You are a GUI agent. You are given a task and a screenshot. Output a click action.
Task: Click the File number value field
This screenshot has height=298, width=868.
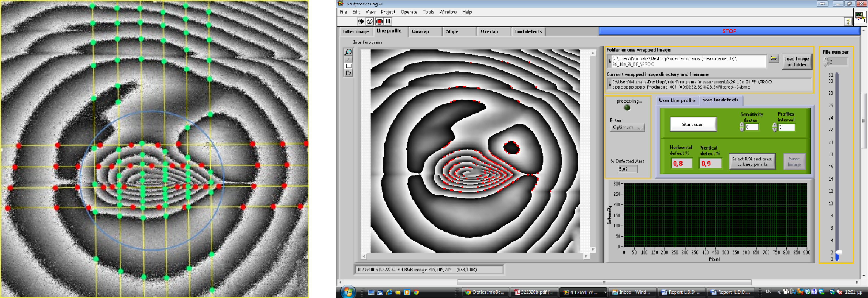click(838, 62)
